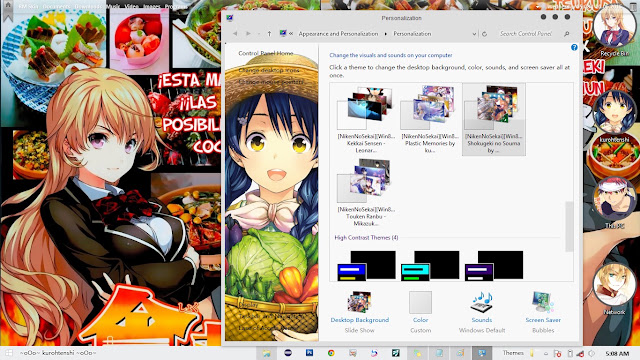640x360 pixels.
Task: Go up one level arrow
Action: [x=269, y=34]
